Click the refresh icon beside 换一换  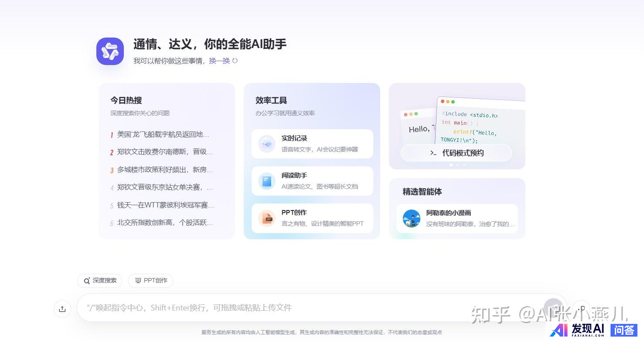pos(235,61)
